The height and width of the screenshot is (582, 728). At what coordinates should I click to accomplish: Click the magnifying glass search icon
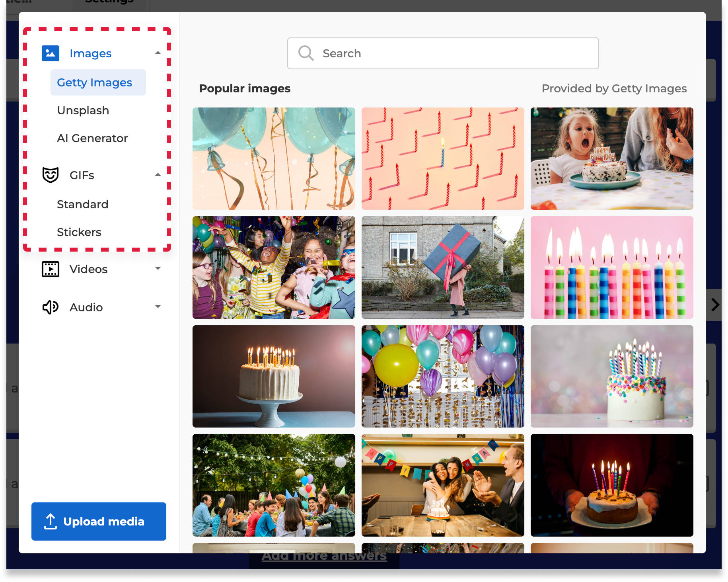(x=306, y=53)
